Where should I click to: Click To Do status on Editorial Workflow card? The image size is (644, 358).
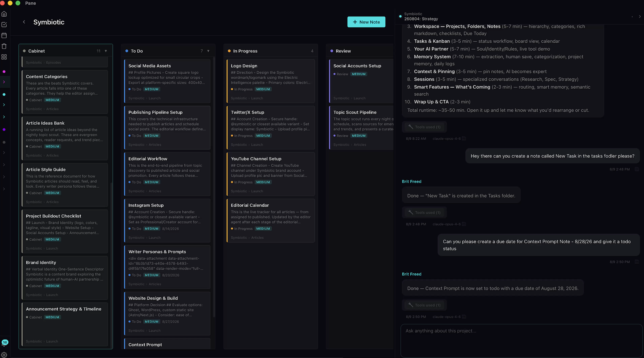point(135,182)
